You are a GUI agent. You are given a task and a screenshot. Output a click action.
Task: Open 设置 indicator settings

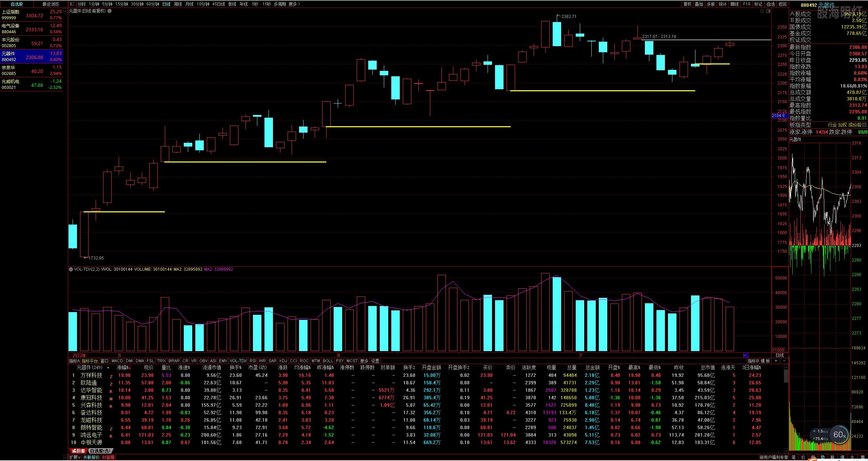click(375, 361)
